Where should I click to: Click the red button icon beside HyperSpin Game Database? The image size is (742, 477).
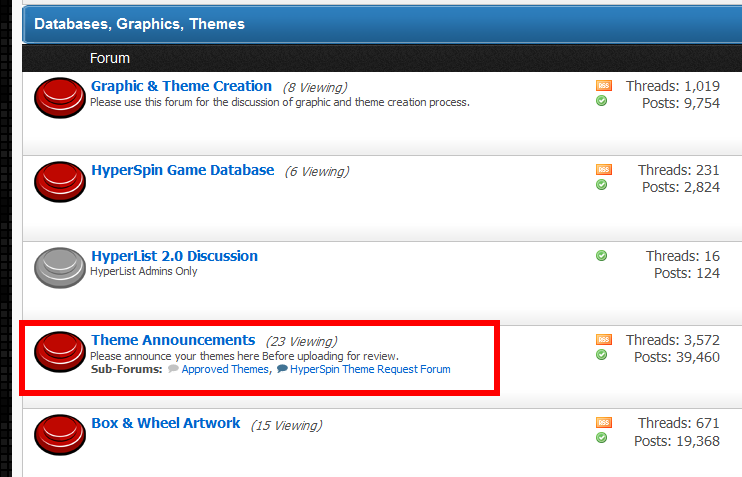tap(60, 182)
